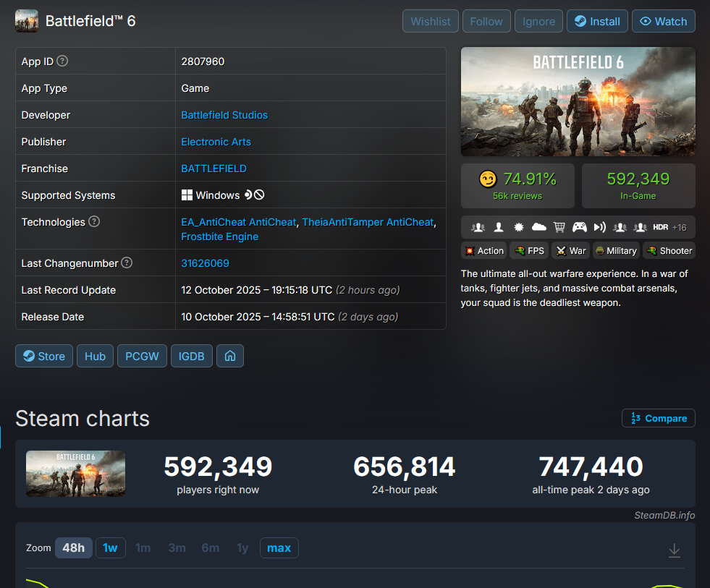Screen dimensions: 710x588
Task: Select the 3m zoom range
Action: [x=177, y=547]
